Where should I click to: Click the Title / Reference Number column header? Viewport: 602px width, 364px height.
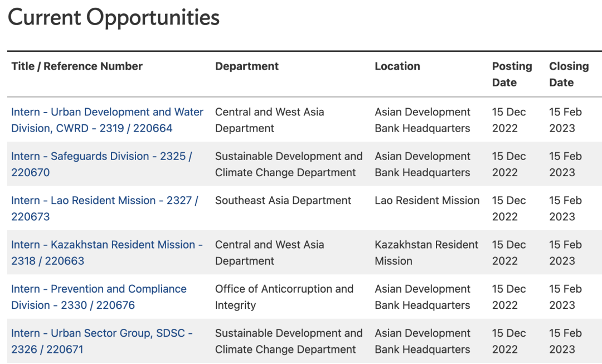77,66
